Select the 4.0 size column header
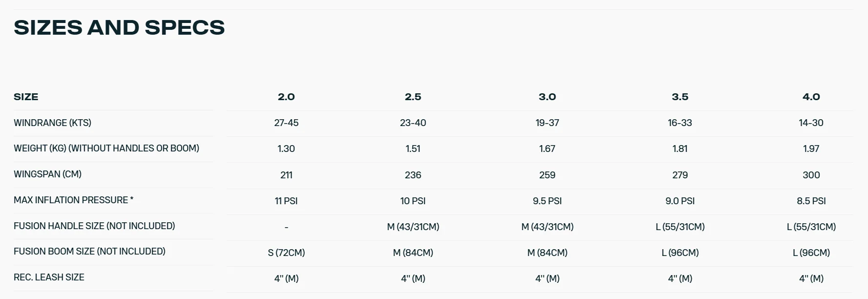Image resolution: width=868 pixels, height=299 pixels. click(x=811, y=97)
